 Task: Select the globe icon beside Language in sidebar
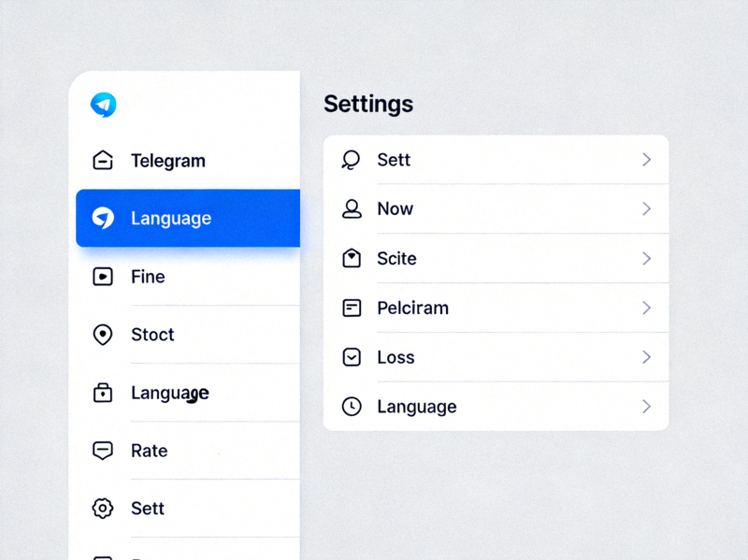click(x=103, y=218)
